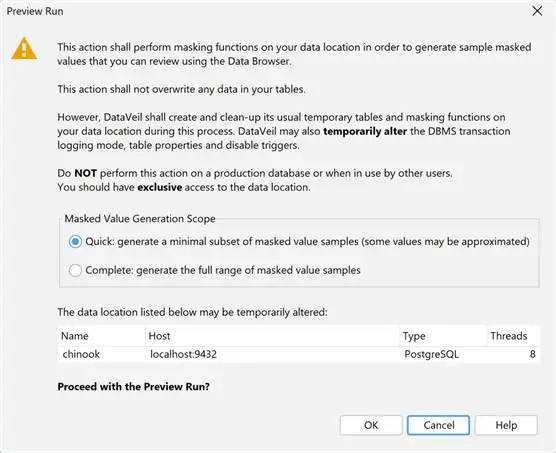Click the localhost:9432 host cell
This screenshot has height=453, width=556.
(183, 354)
